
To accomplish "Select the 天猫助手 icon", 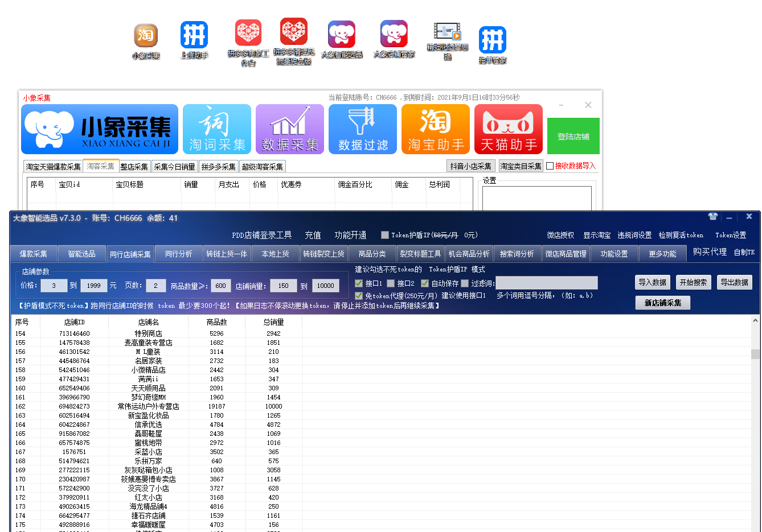I will (509, 129).
